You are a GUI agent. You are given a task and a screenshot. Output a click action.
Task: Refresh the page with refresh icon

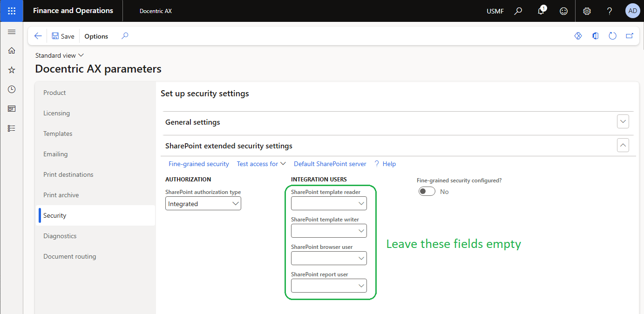click(612, 36)
